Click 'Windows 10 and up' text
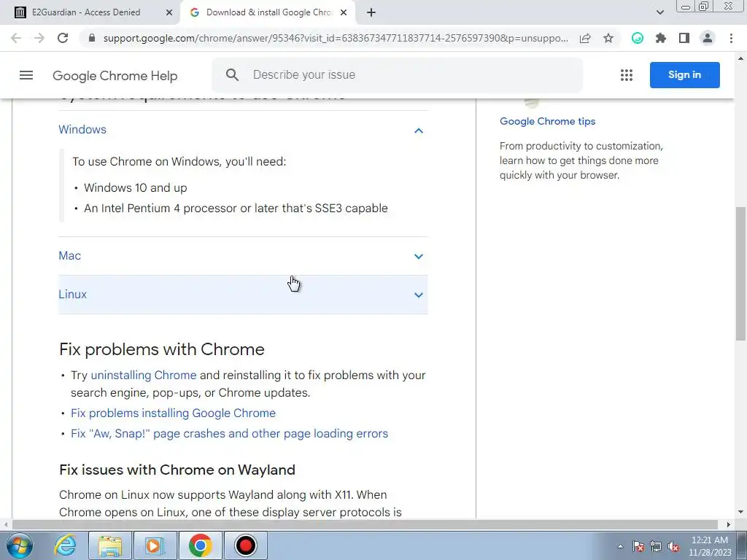 pos(135,187)
